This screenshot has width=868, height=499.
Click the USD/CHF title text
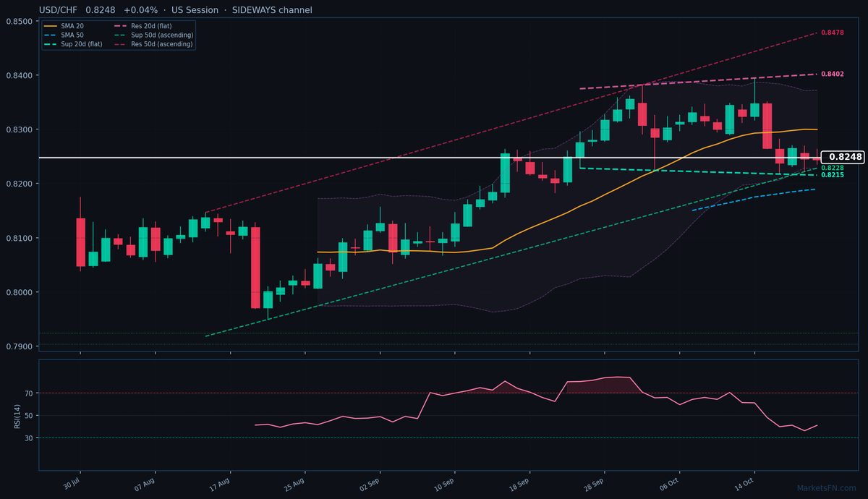59,10
